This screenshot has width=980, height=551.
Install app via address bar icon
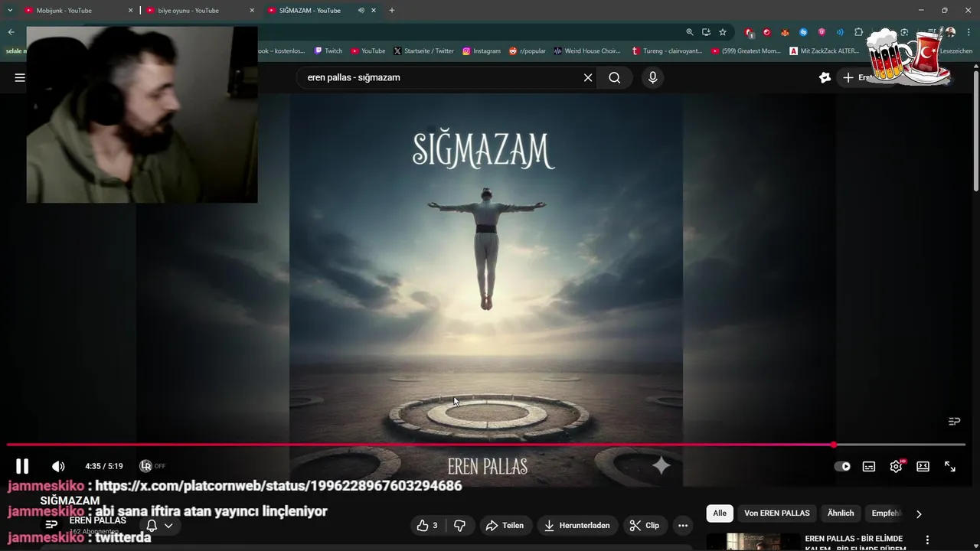click(706, 32)
